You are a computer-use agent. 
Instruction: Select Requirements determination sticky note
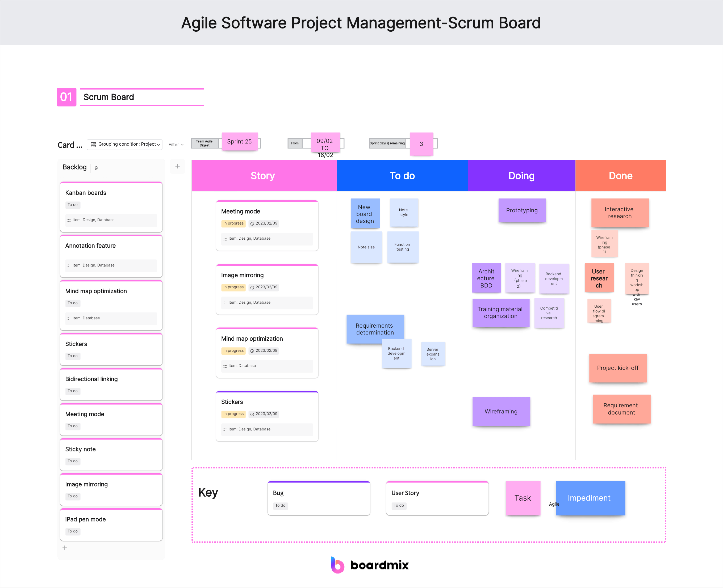click(x=375, y=329)
